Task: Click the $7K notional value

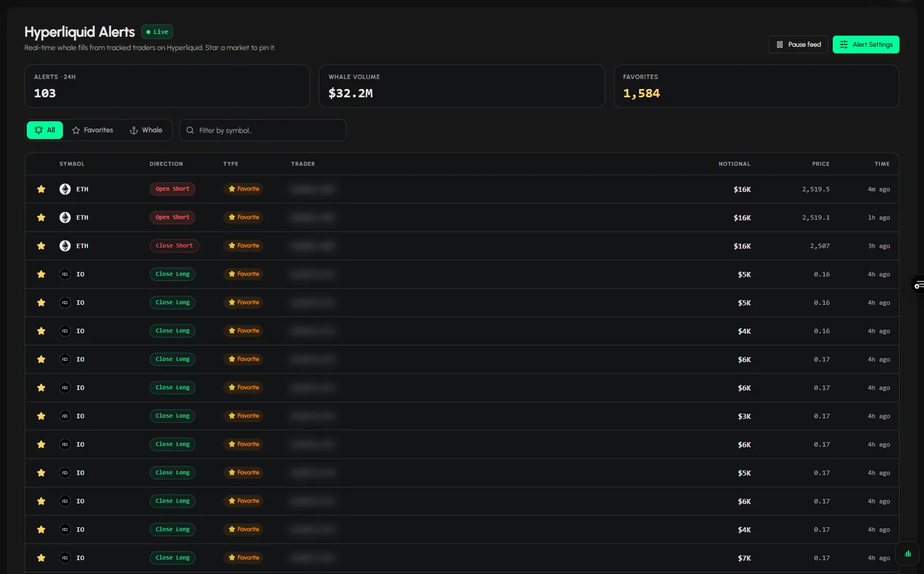Action: [x=744, y=558]
